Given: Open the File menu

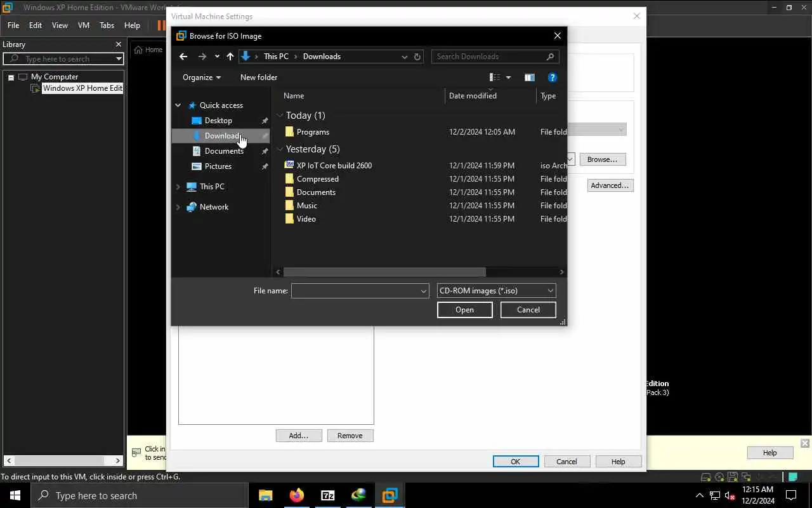Looking at the screenshot, I should pyautogui.click(x=13, y=25).
